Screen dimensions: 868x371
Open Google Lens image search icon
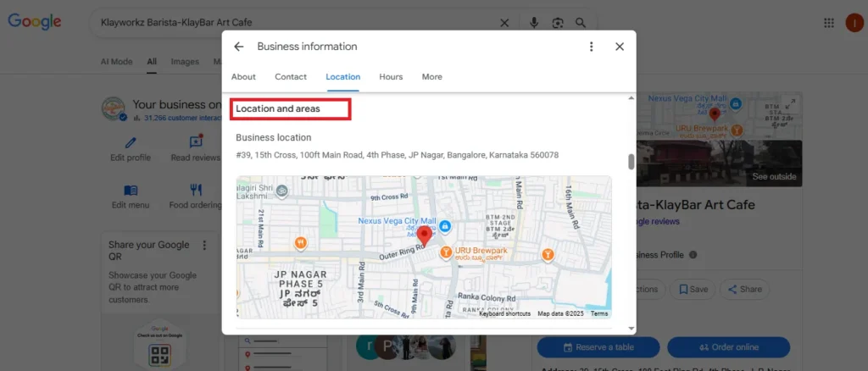coord(558,23)
